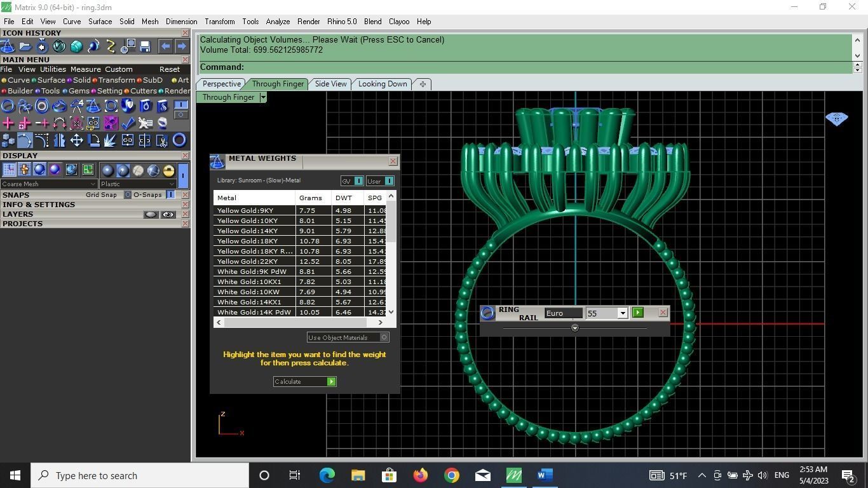The image size is (868, 488).
Task: Open the Gems category
Action: (x=79, y=91)
